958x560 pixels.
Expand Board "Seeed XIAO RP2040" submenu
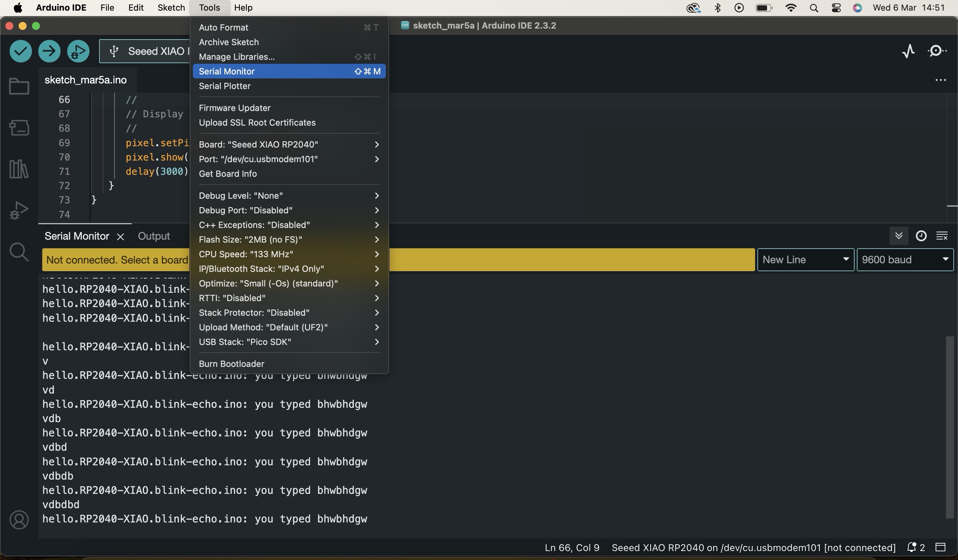pyautogui.click(x=289, y=144)
